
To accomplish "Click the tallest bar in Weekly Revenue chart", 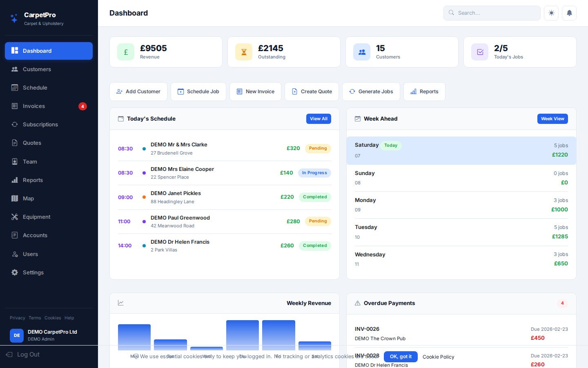I will click(x=243, y=335).
